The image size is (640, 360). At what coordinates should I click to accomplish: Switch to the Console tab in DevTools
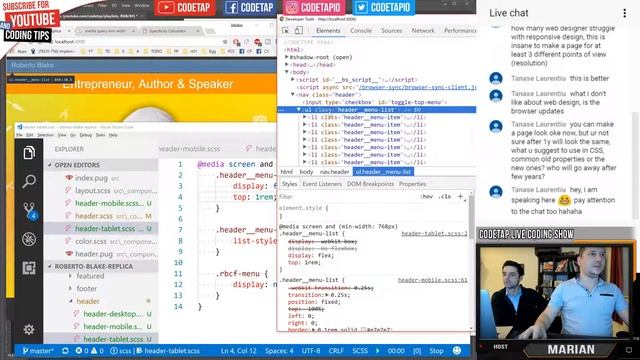pos(361,31)
